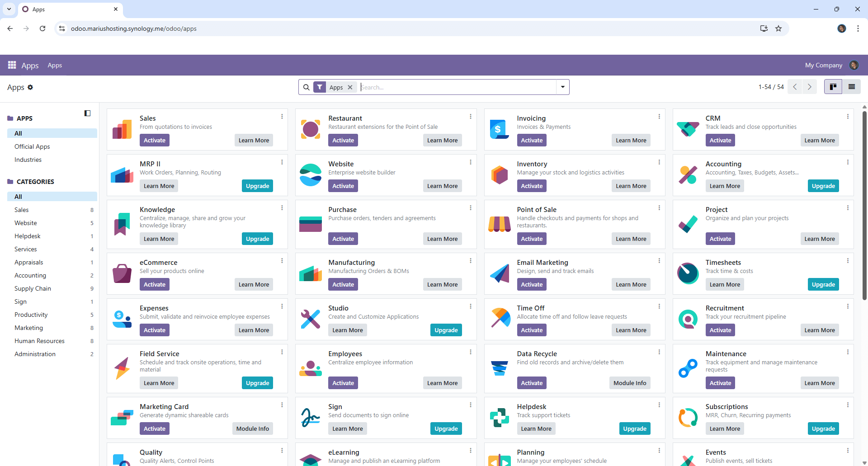Open the main apps grid menu icon
The image size is (868, 466).
[12, 65]
